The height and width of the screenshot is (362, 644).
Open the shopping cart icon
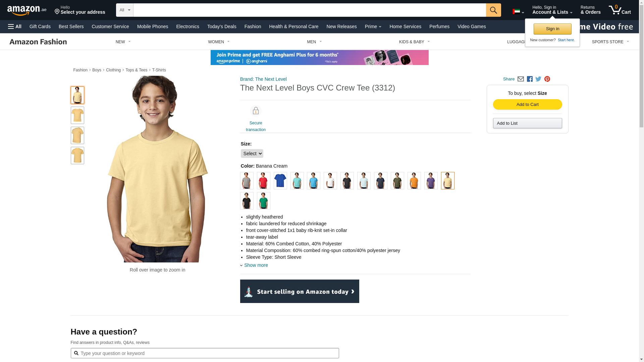click(620, 10)
